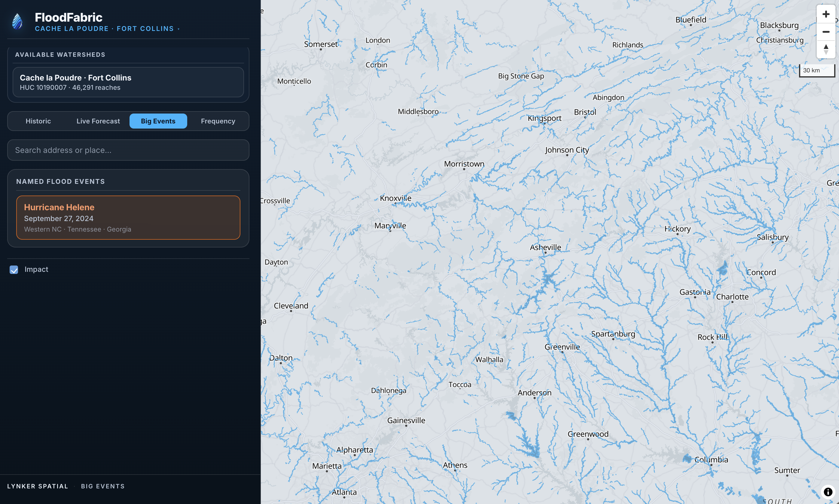Screen dimensions: 839x504
Task: Click the Columbia city label
Action: 711,460
